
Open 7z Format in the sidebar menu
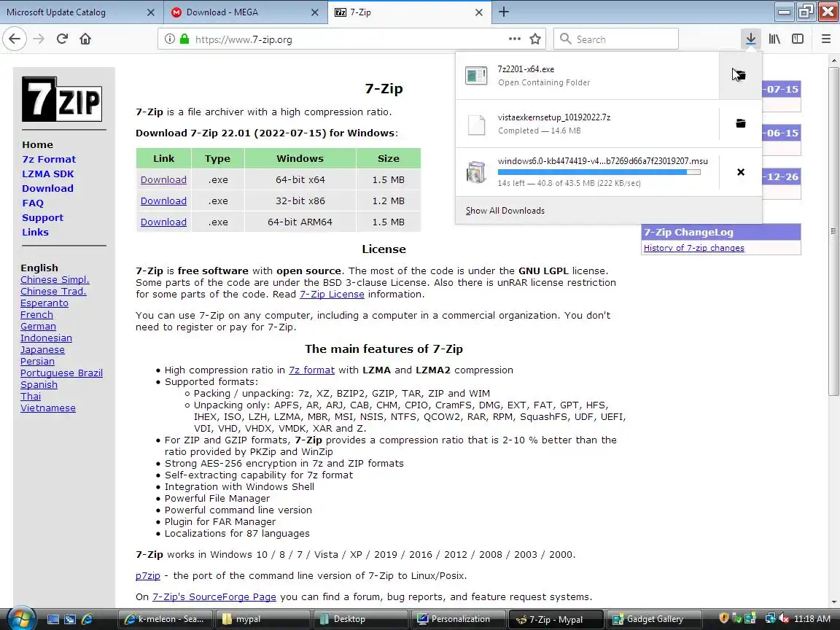click(x=49, y=159)
